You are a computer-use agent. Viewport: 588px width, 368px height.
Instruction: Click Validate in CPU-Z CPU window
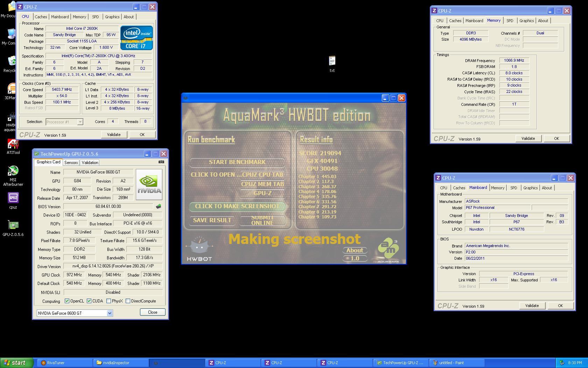114,135
